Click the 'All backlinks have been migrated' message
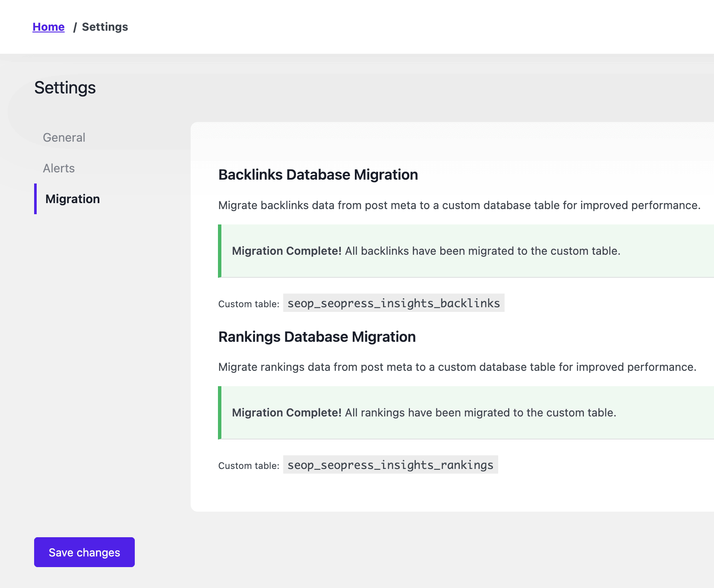 point(482,251)
